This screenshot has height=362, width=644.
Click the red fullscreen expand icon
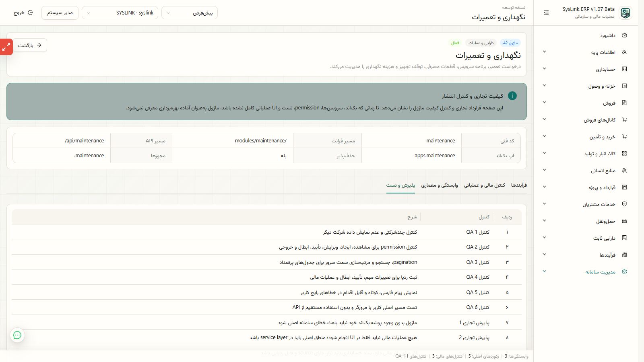(x=6, y=47)
